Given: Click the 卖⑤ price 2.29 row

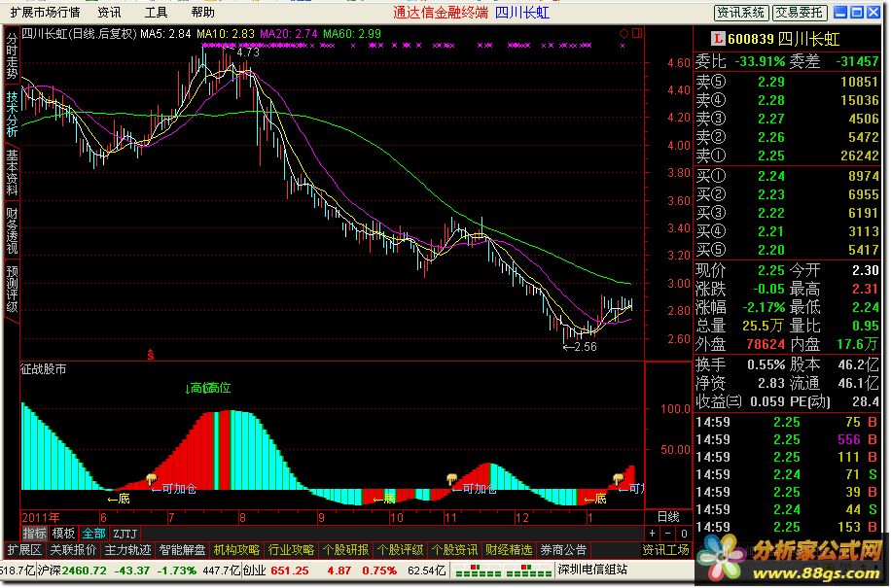Looking at the screenshot, I should 788,82.
